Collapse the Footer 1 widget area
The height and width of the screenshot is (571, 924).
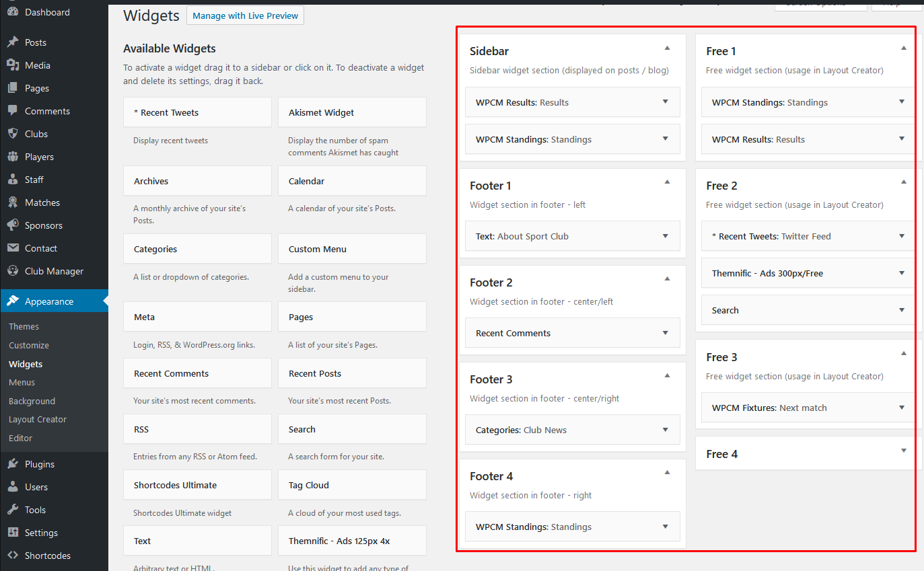(x=667, y=182)
